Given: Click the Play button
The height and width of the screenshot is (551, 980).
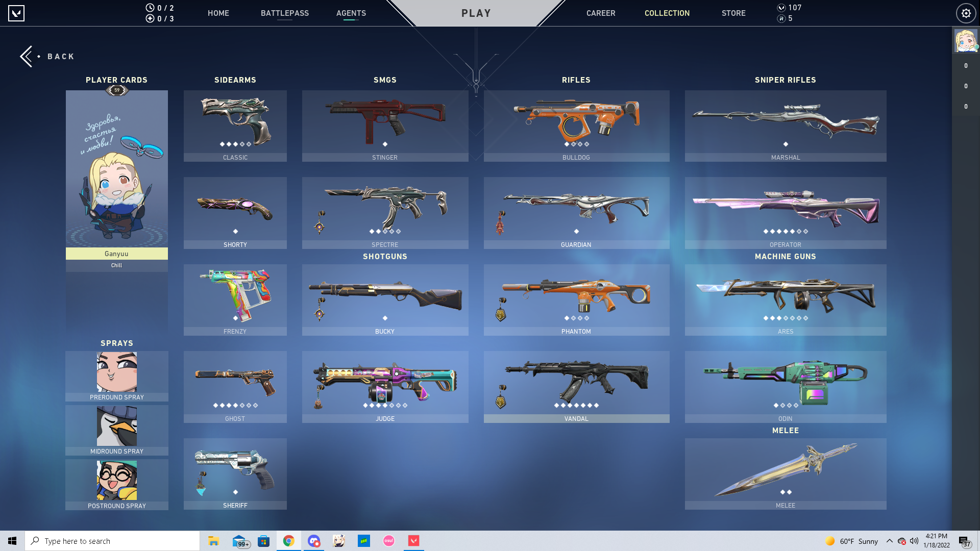Looking at the screenshot, I should coord(476,13).
